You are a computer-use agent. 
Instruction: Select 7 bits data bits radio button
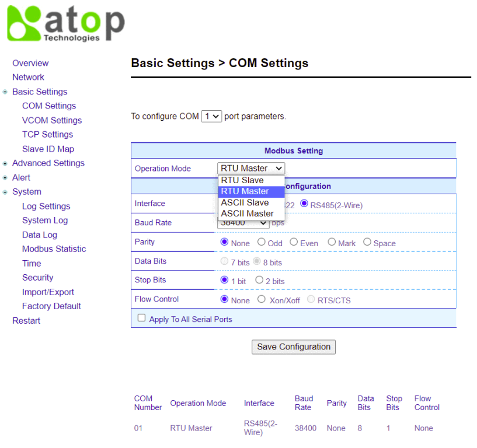coord(224,261)
